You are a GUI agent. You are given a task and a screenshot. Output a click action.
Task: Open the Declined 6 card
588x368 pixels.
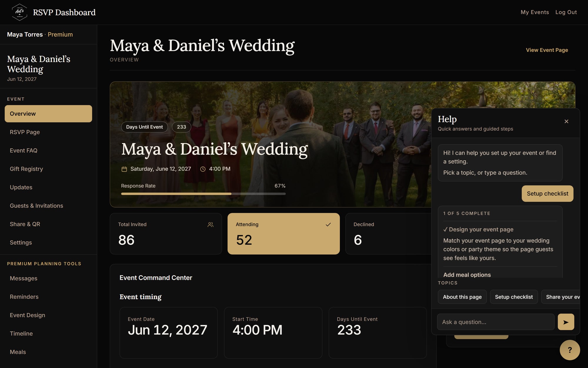388,234
